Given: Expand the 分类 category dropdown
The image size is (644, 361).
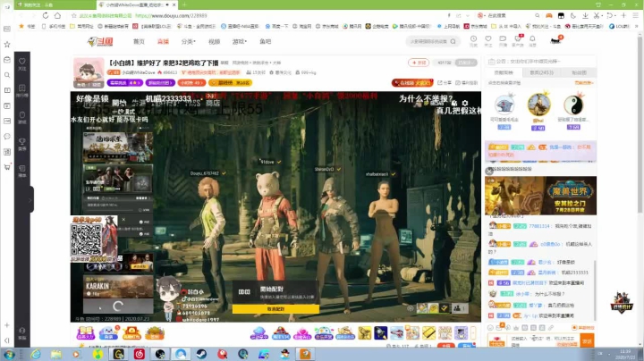Looking at the screenshot, I should tap(189, 41).
